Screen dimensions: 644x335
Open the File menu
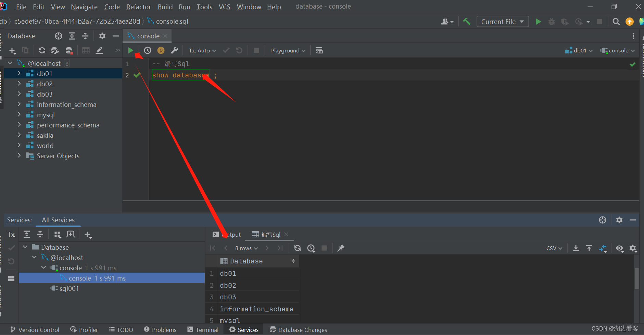pyautogui.click(x=21, y=7)
